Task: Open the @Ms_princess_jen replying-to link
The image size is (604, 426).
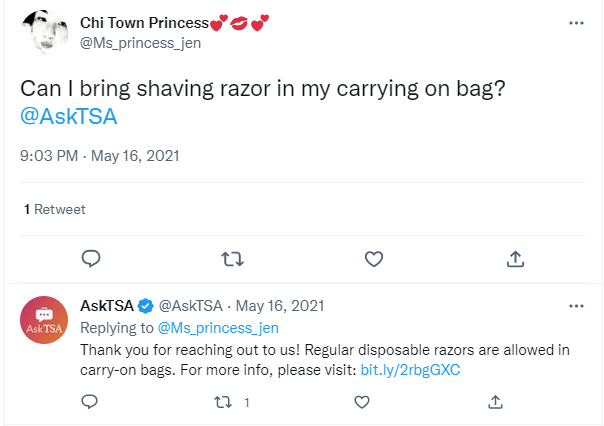Action: [x=218, y=327]
